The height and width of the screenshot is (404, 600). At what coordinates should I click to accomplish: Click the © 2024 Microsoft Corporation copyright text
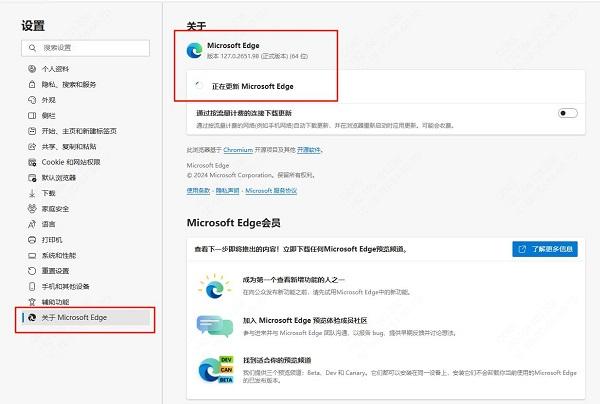coord(251,175)
